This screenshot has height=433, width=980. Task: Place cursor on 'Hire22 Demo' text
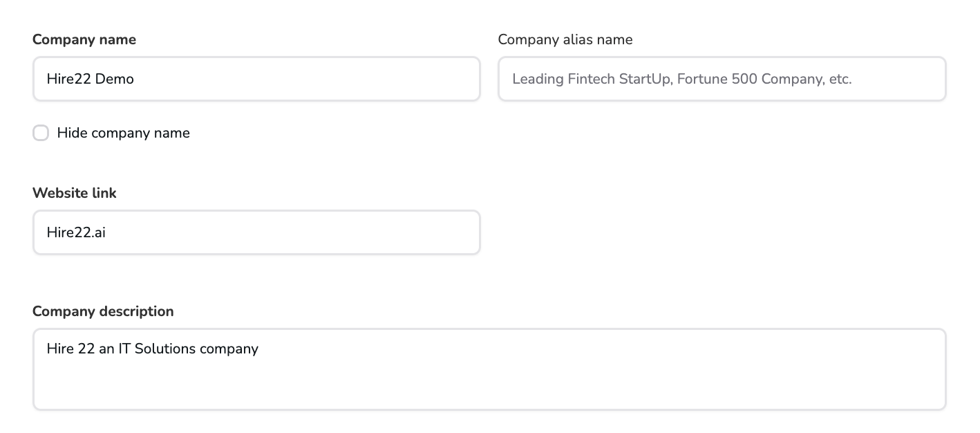(x=90, y=79)
